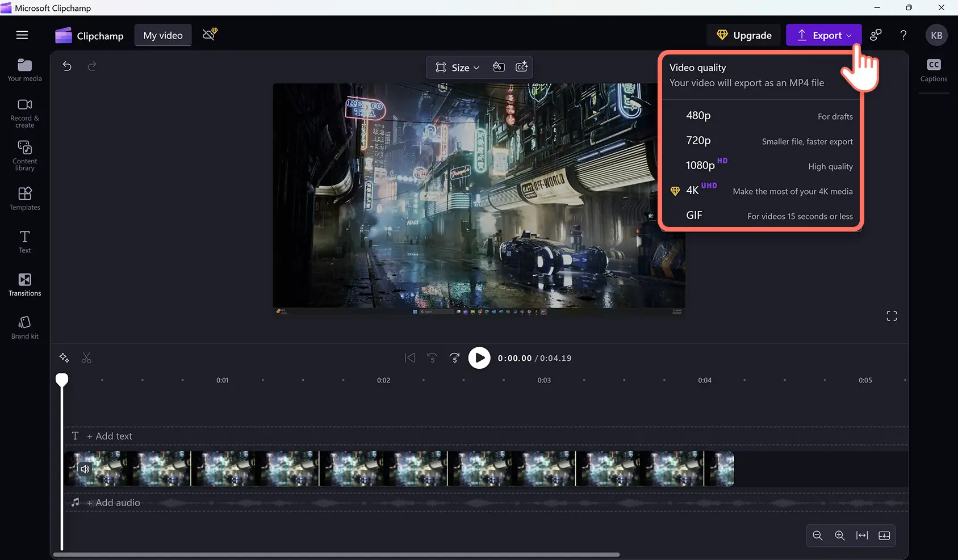The width and height of the screenshot is (958, 560).
Task: Open Transitions panel
Action: (24, 285)
